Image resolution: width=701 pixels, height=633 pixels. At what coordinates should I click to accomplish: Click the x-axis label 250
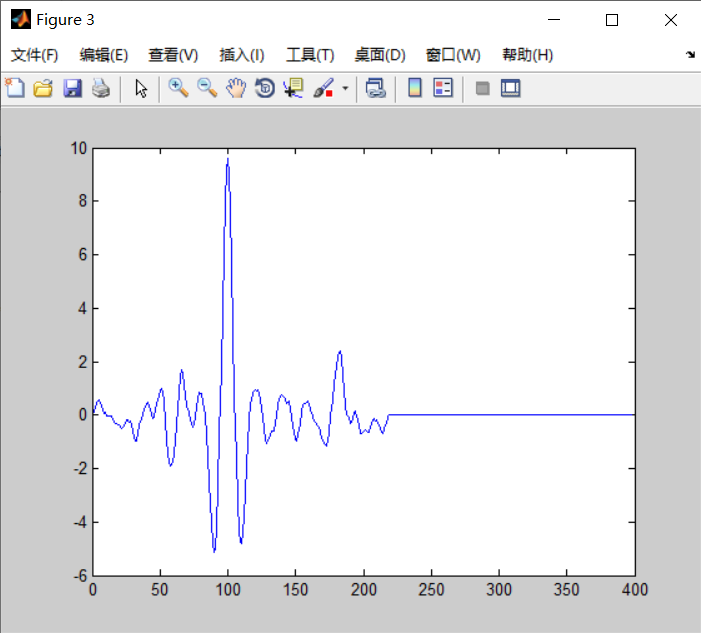pos(431,590)
